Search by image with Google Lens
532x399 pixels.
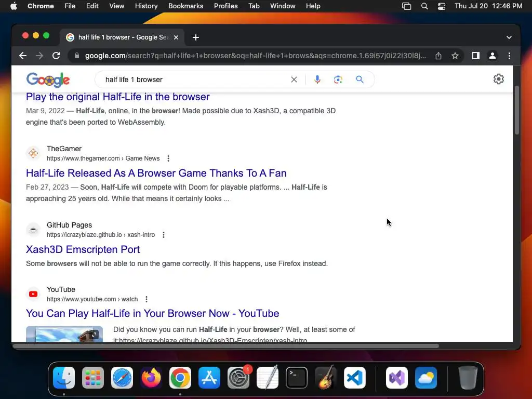tap(338, 79)
